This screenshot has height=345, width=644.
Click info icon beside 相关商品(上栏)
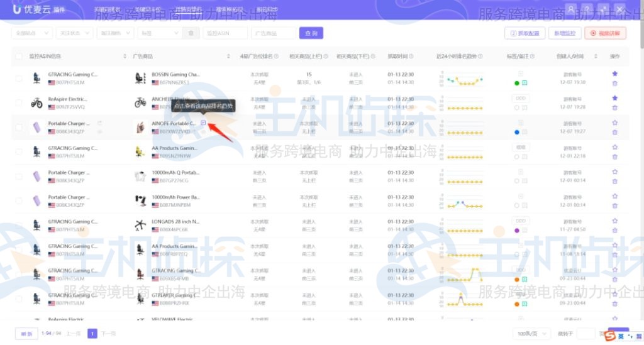(x=326, y=56)
